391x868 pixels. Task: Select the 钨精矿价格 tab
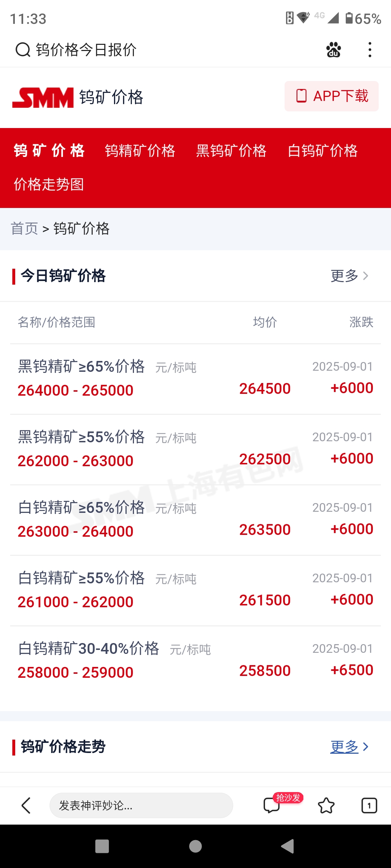pos(140,151)
